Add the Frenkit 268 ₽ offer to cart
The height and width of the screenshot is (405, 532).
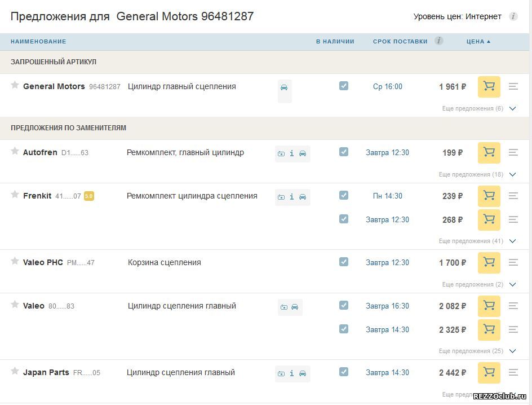(489, 219)
